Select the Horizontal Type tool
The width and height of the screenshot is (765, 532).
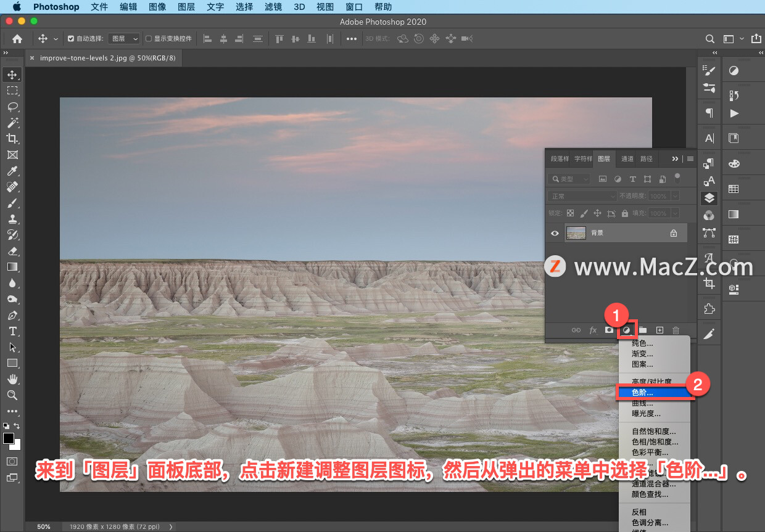[x=12, y=331]
